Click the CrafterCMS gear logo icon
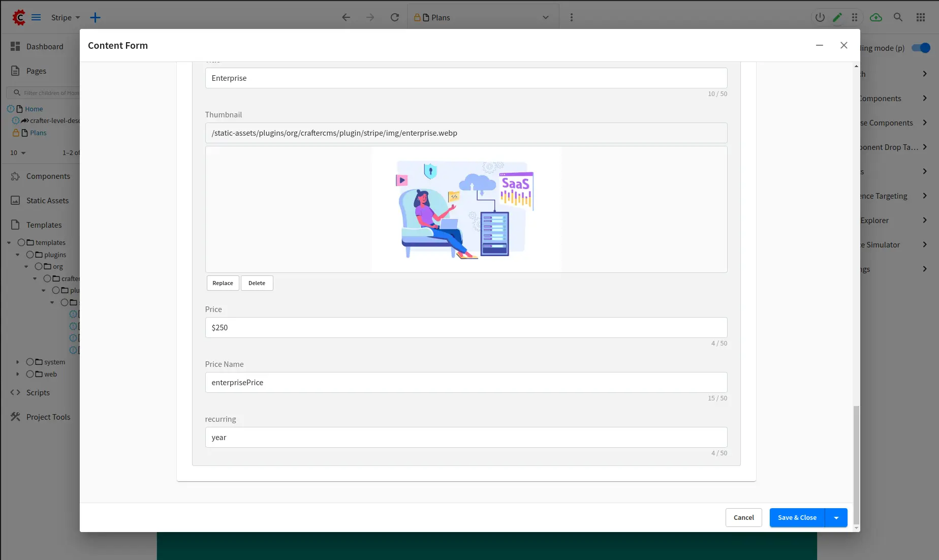939x560 pixels. point(19,17)
